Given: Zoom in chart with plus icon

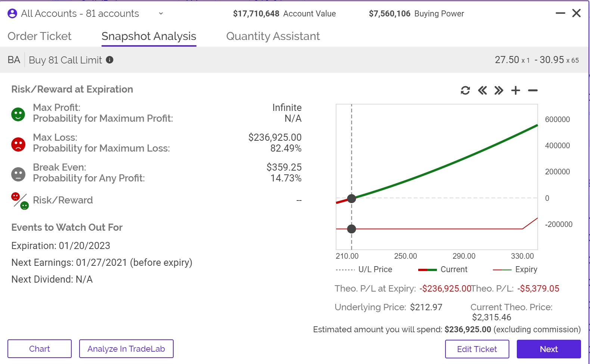Looking at the screenshot, I should [515, 90].
